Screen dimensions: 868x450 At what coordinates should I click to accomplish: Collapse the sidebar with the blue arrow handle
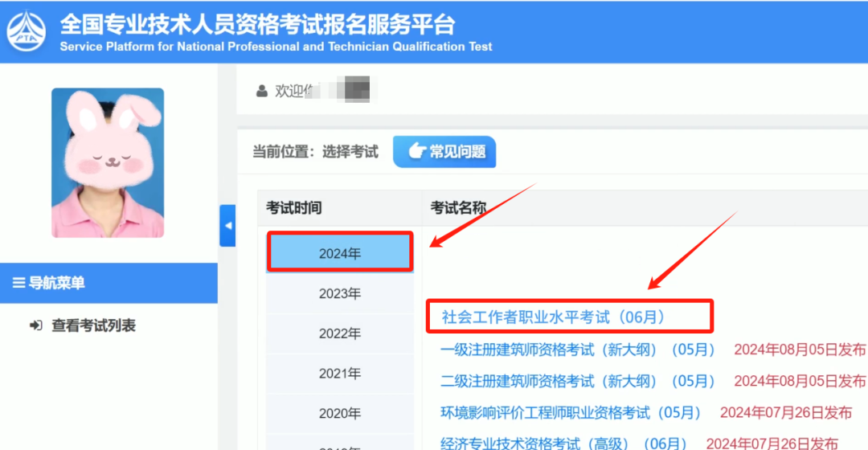[227, 226]
